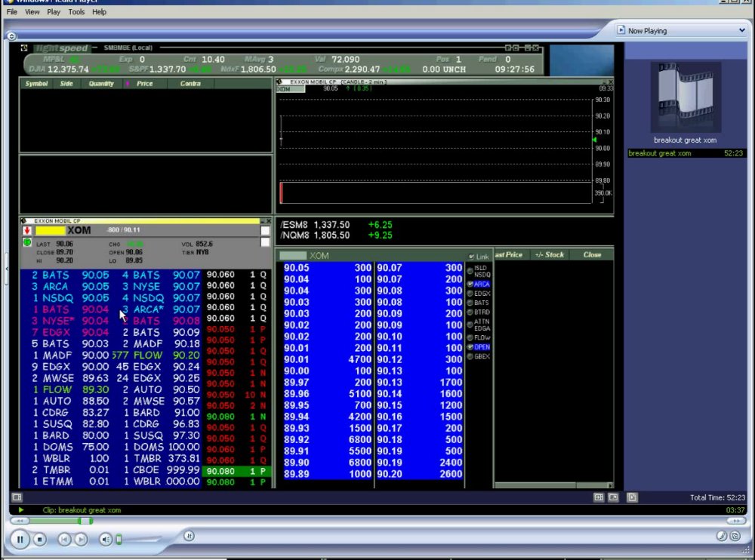Select the BATS radio option in venue list
755x560 pixels.
click(470, 303)
